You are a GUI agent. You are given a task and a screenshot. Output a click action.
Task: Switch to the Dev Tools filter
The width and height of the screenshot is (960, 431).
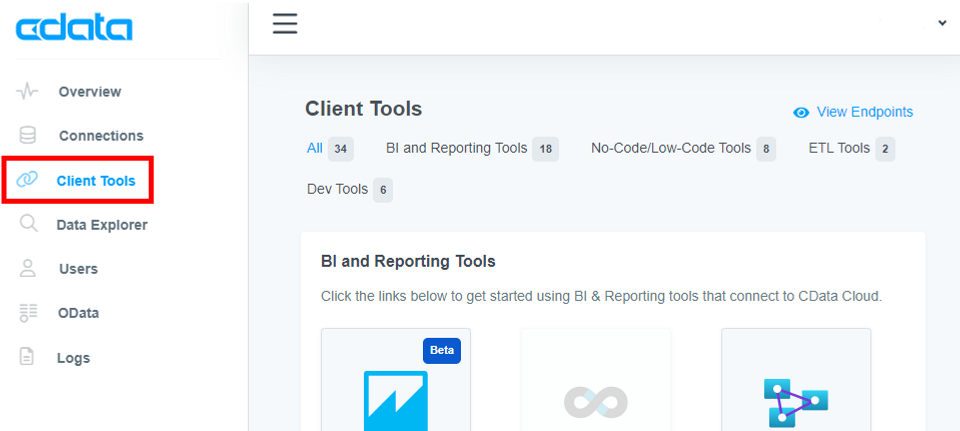click(x=337, y=190)
